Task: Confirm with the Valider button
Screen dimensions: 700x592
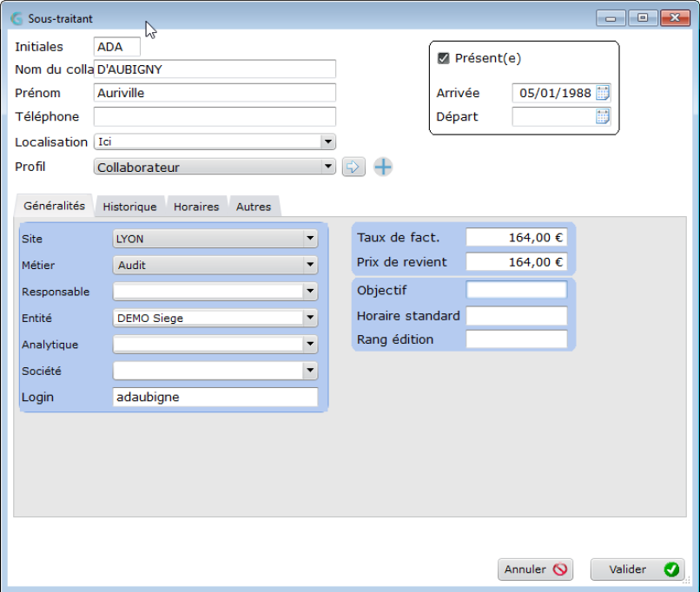Action: point(637,569)
